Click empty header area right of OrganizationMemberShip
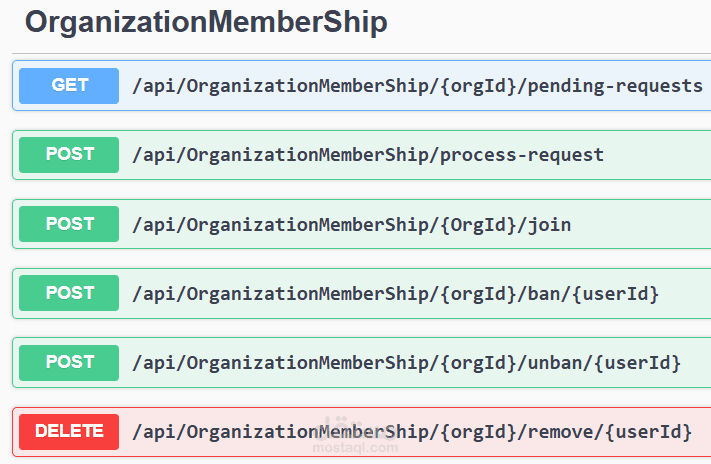The image size is (711, 464). (x=550, y=22)
